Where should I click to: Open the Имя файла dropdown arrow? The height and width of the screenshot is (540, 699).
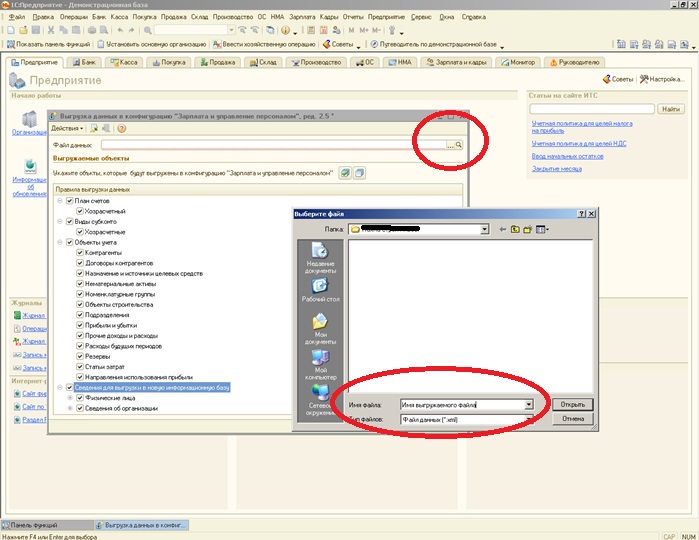529,405
